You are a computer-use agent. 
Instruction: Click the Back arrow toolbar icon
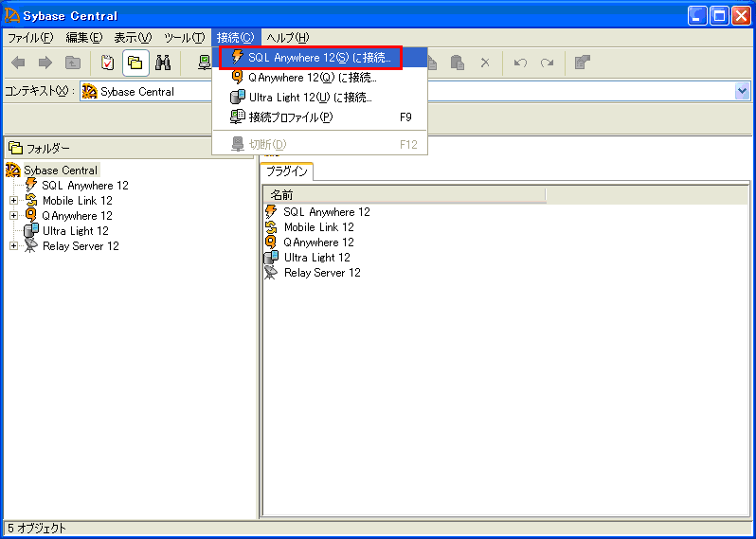coord(18,63)
